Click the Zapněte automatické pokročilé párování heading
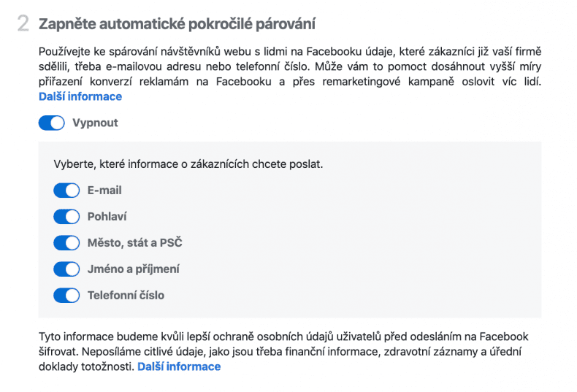The image size is (577, 392). (x=177, y=24)
